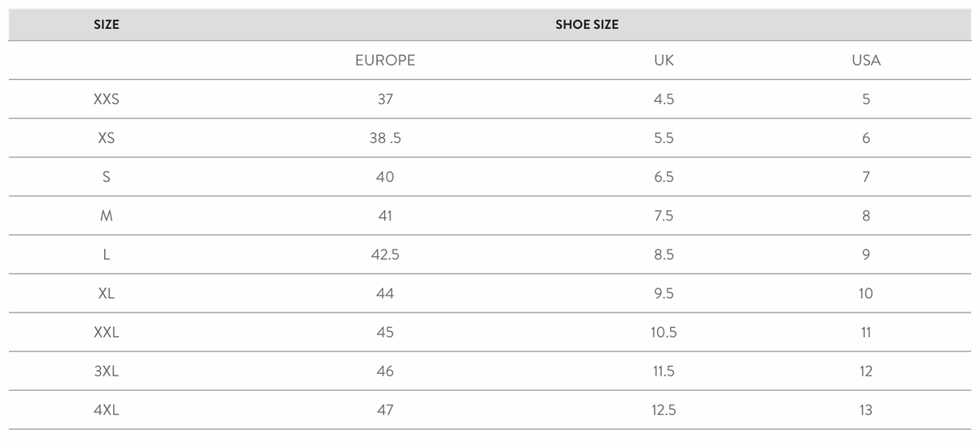
Task: Select the USA column label
Action: coord(865,61)
